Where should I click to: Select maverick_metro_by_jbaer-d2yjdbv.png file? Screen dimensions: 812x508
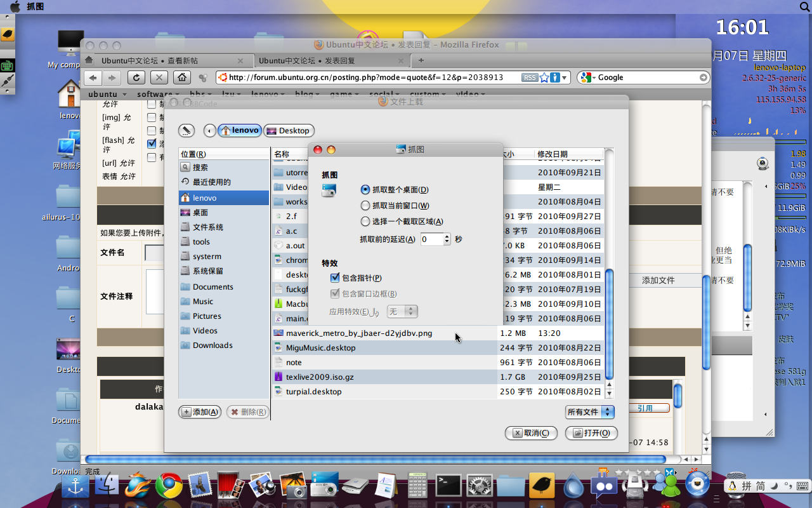coord(438,333)
